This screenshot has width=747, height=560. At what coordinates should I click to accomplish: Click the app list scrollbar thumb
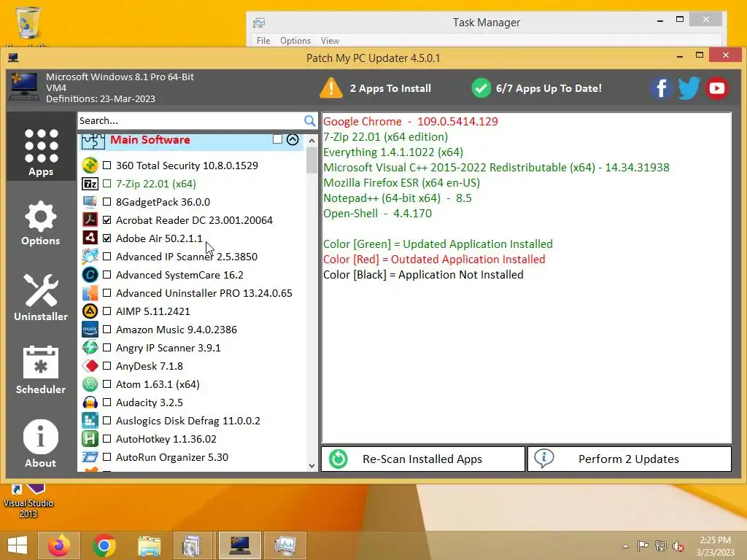pos(311,160)
